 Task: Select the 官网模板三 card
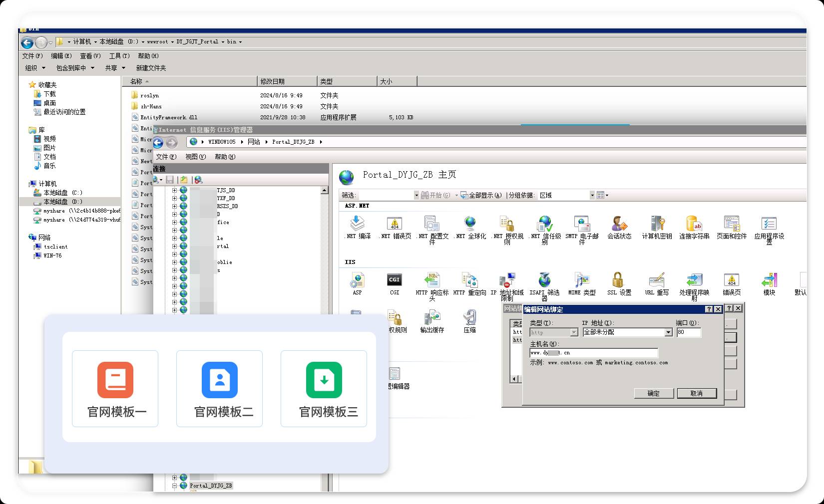pos(324,389)
